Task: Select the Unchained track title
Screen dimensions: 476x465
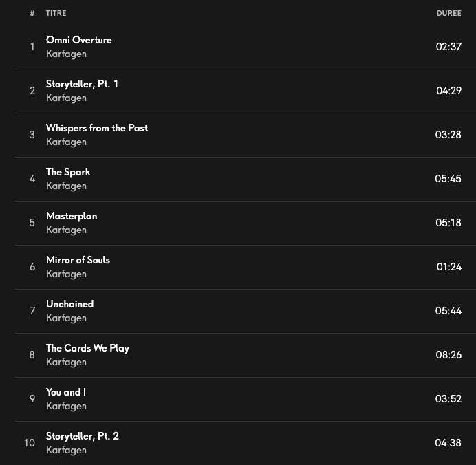Action: (69, 304)
